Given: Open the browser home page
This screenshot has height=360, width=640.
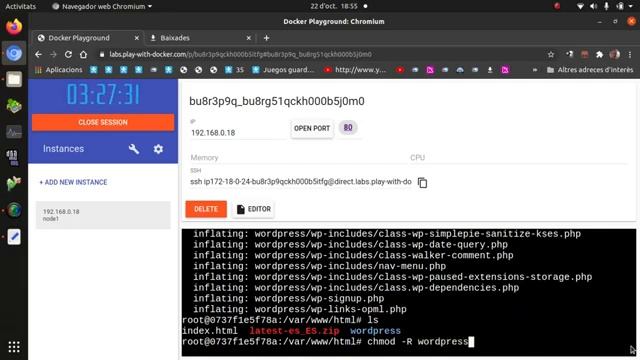Looking at the screenshot, I should [x=83, y=54].
